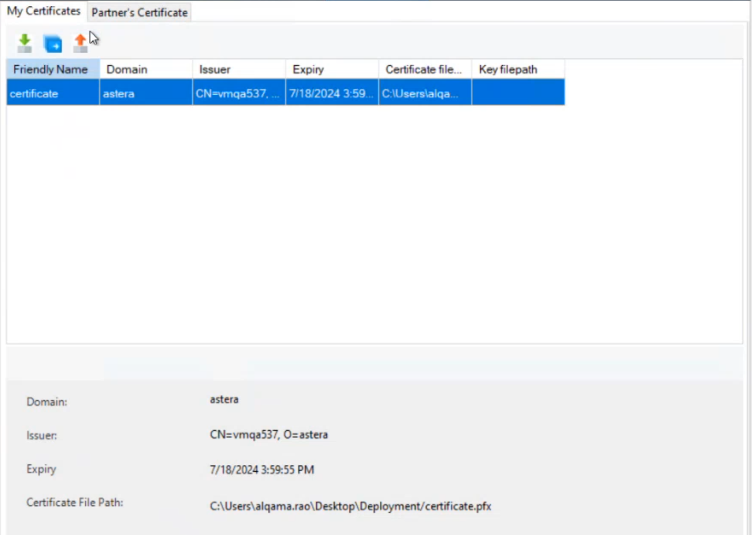The image size is (752, 535).
Task: Click the Key filepath column header
Action: pos(517,70)
